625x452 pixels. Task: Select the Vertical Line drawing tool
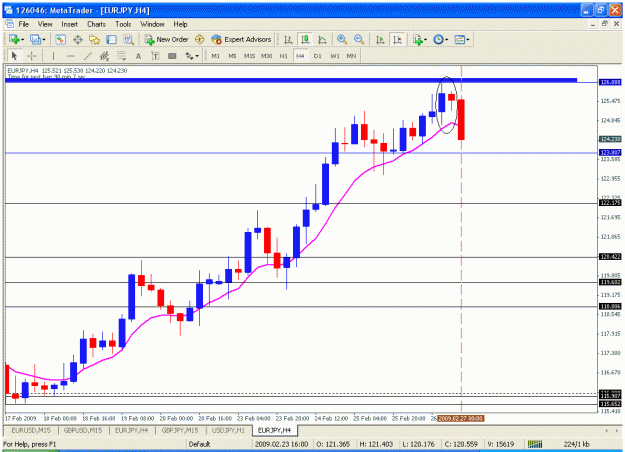53,56
